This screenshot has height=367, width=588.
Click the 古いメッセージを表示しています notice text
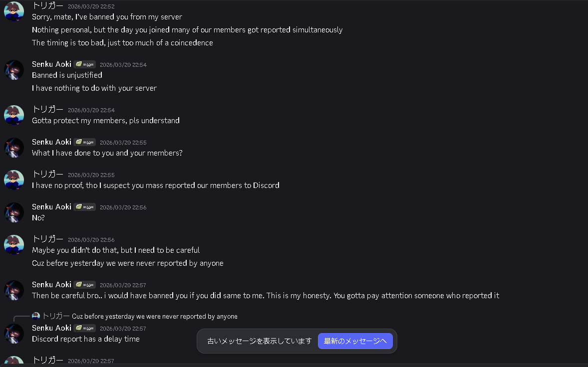click(x=259, y=341)
